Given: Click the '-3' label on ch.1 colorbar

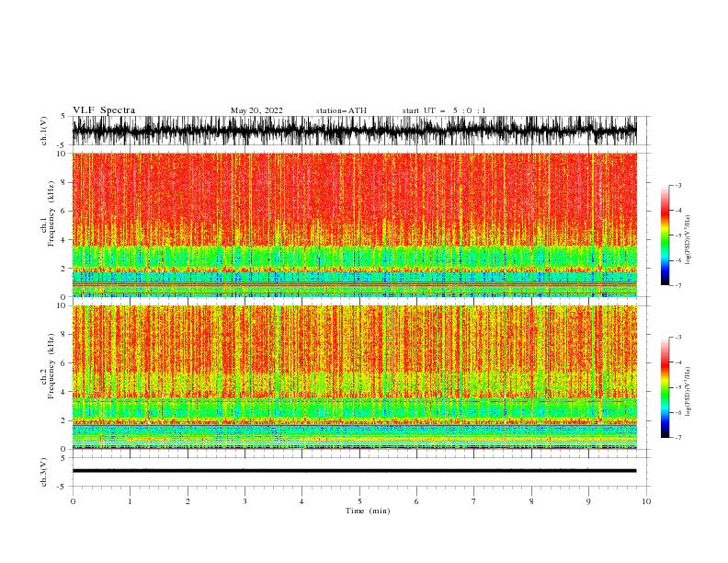Looking at the screenshot, I should click(677, 185).
